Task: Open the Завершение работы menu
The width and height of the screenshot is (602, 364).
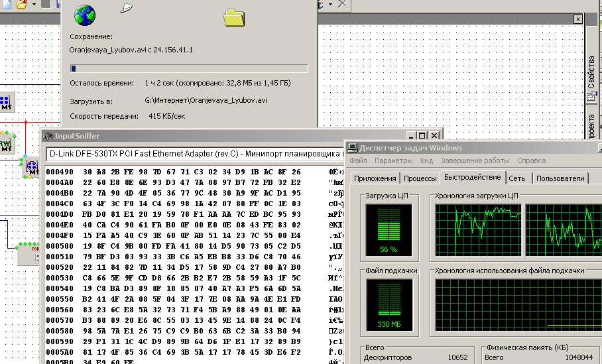Action: [x=475, y=160]
